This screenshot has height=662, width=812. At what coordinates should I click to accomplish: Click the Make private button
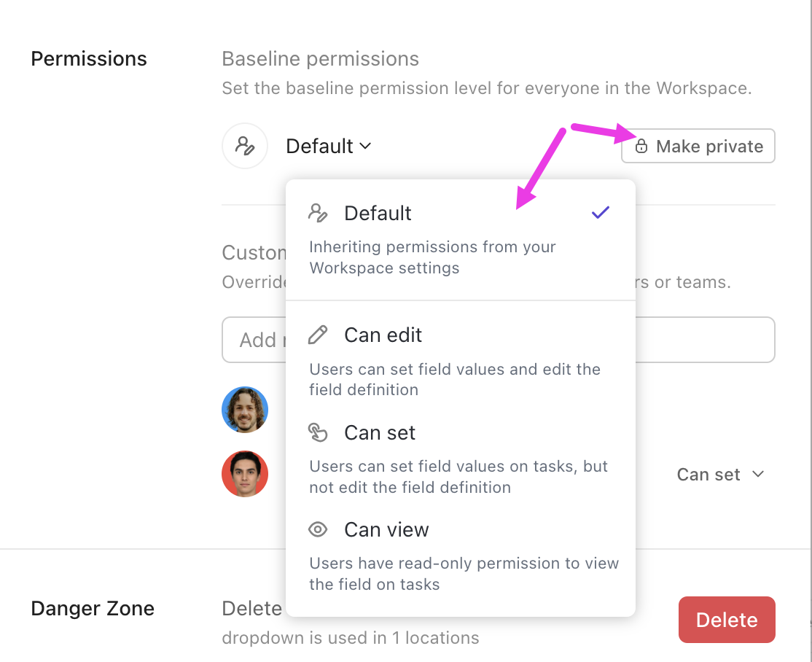pyautogui.click(x=698, y=146)
